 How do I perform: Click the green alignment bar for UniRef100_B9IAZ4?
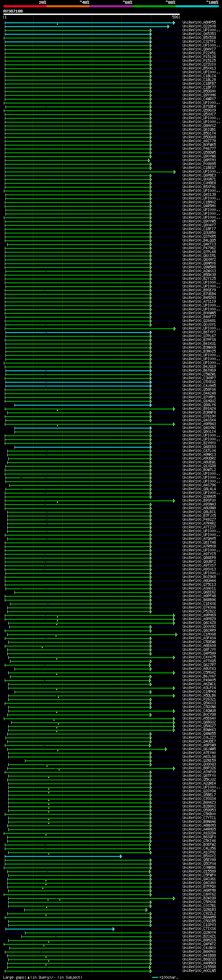click(89, 409)
